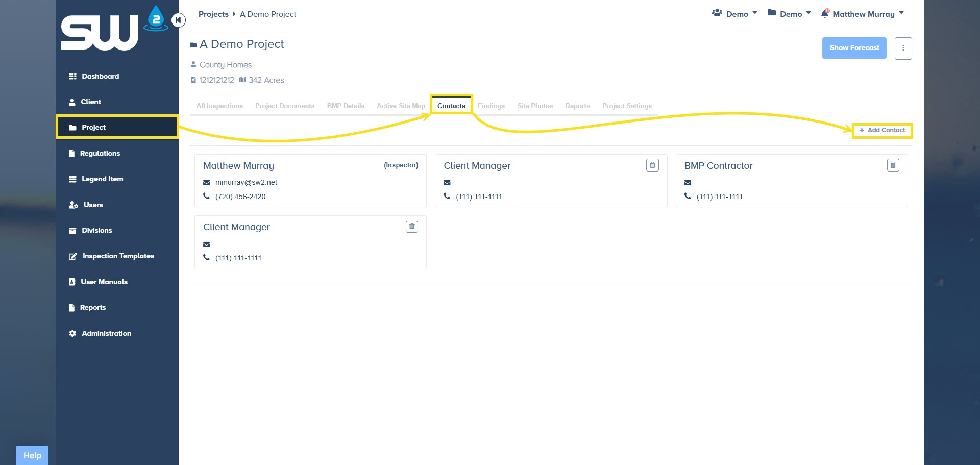980x465 pixels.
Task: Switch to the Findings tab
Action: tap(491, 106)
